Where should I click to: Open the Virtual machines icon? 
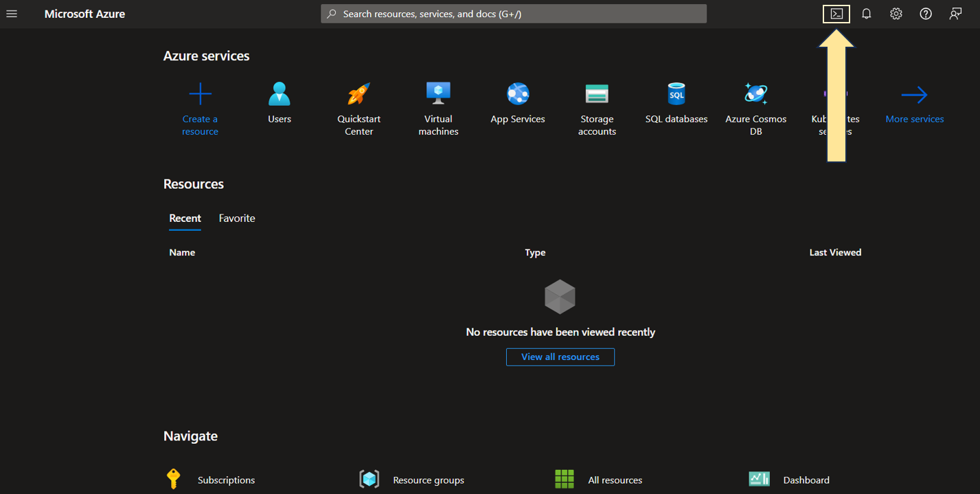pos(438,93)
